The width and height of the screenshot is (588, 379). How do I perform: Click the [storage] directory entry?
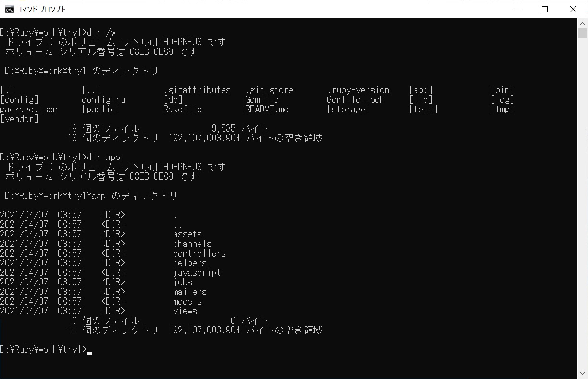pos(349,109)
